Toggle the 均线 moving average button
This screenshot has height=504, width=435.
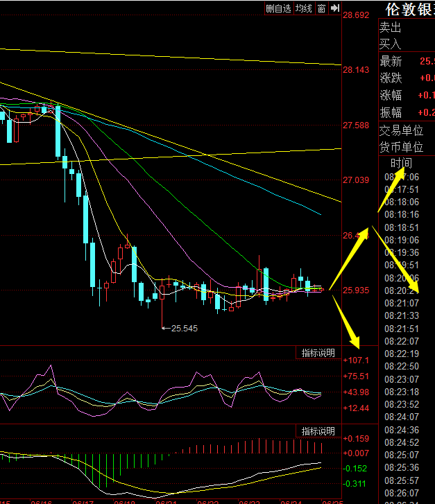coord(304,8)
